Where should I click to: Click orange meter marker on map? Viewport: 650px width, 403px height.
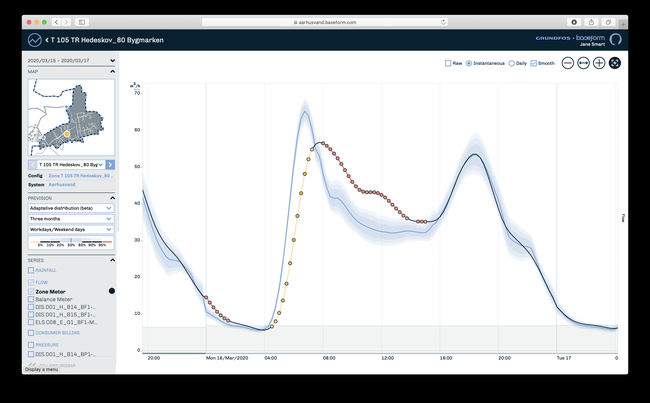pos(67,134)
